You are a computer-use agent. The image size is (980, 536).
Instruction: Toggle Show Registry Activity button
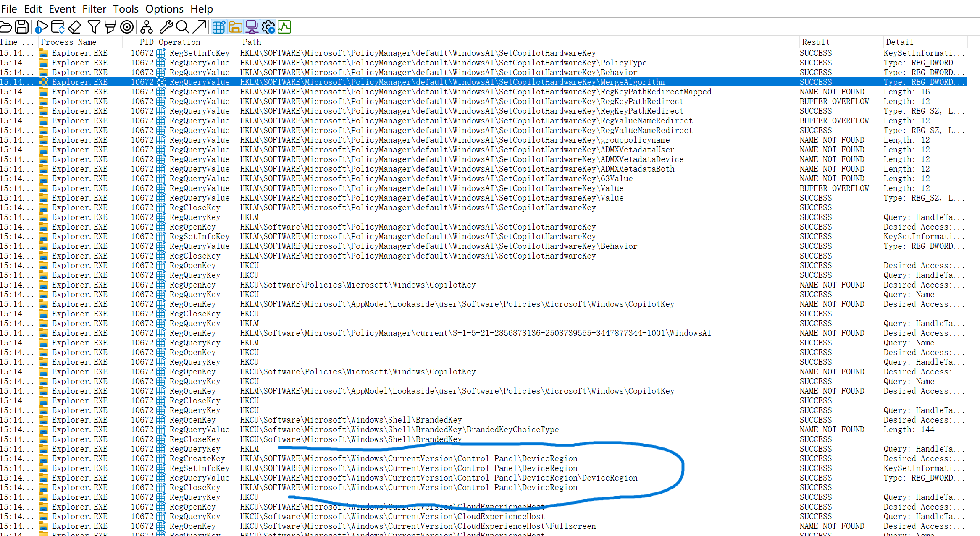click(x=219, y=27)
